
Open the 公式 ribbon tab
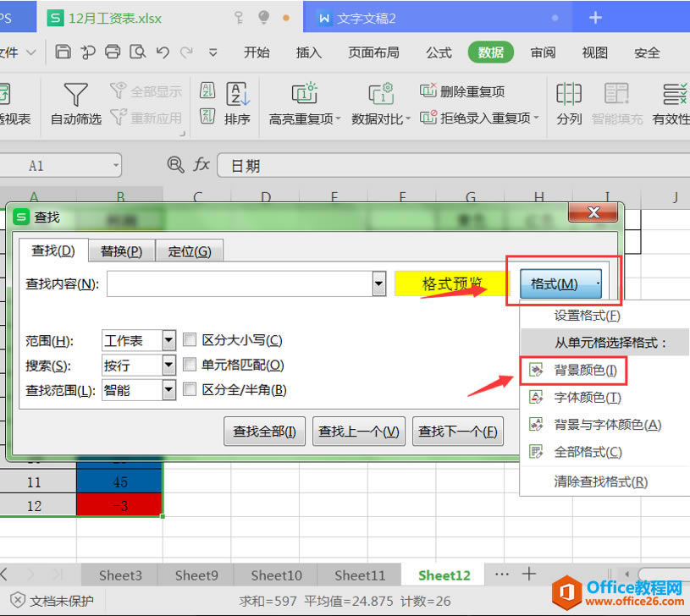pyautogui.click(x=439, y=52)
